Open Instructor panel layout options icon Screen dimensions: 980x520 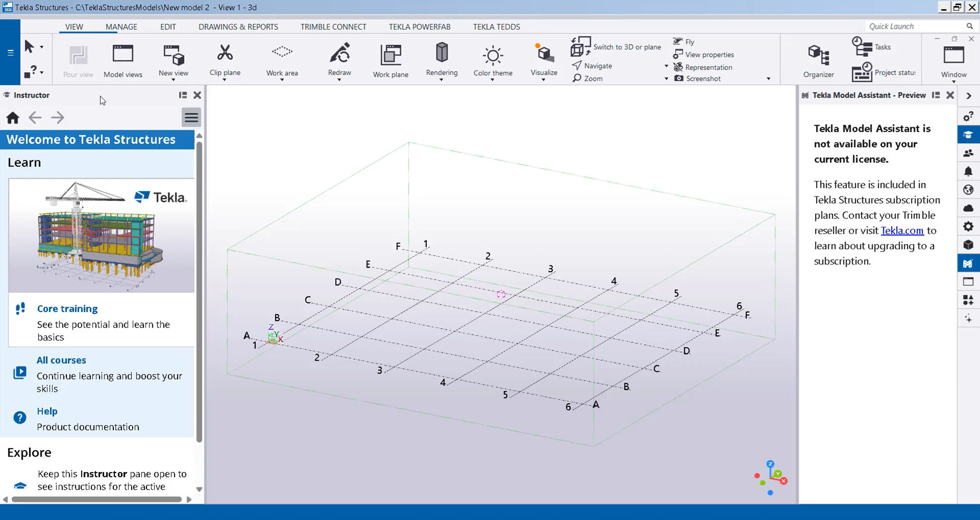[183, 95]
